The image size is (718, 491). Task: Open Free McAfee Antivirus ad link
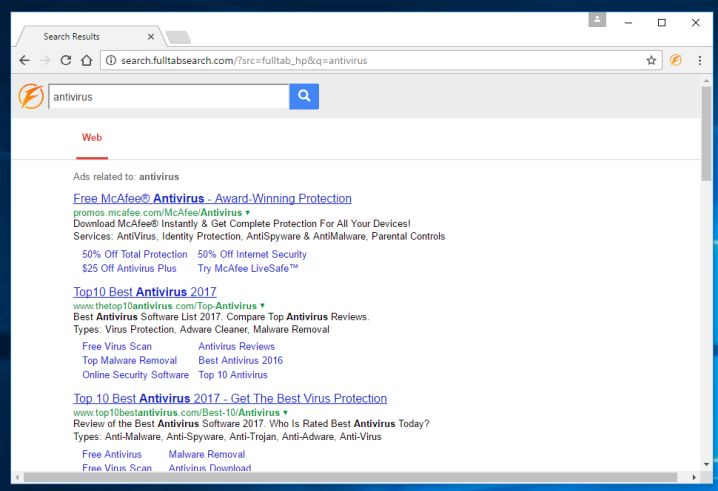click(212, 198)
